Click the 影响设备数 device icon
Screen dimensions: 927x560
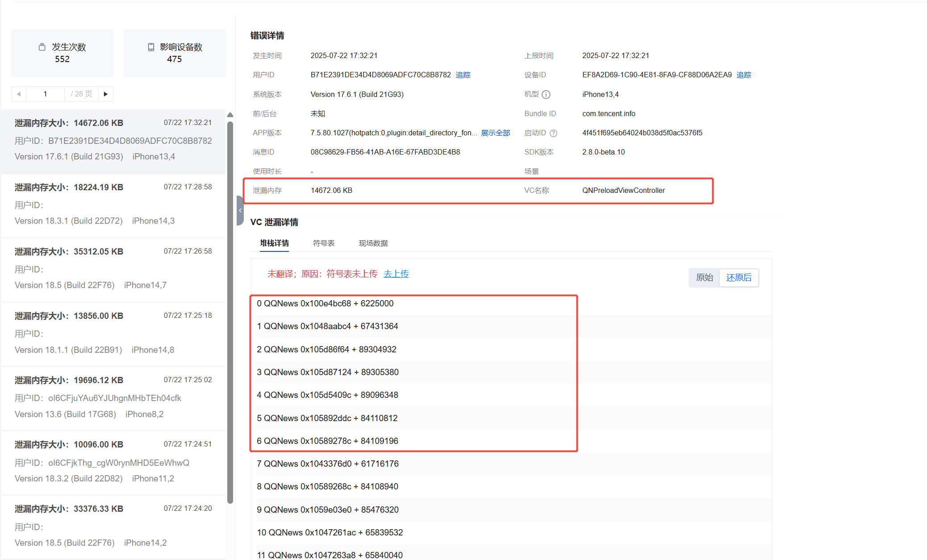[151, 47]
